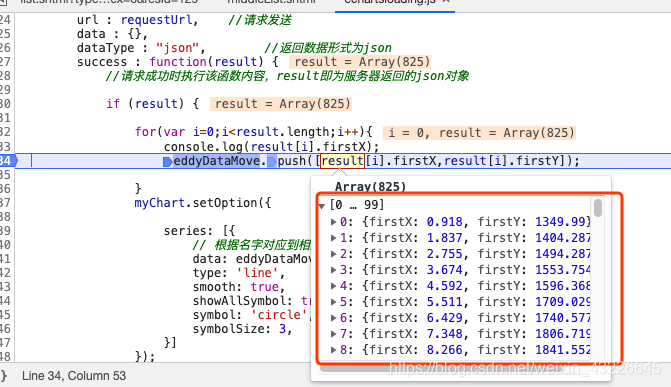
Task: Click 'myChart.setOption' on line 37
Action: click(196, 202)
